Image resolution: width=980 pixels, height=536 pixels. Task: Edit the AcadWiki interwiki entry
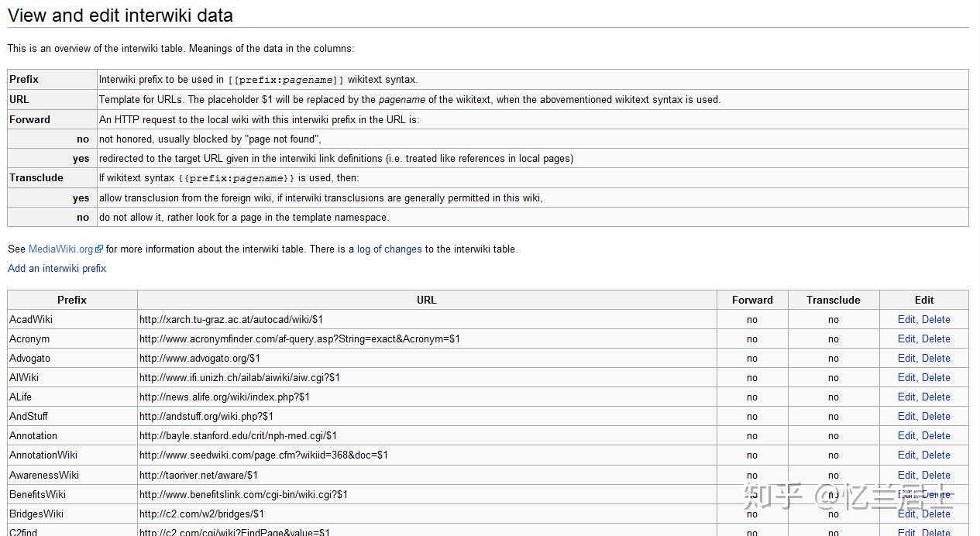[906, 319]
